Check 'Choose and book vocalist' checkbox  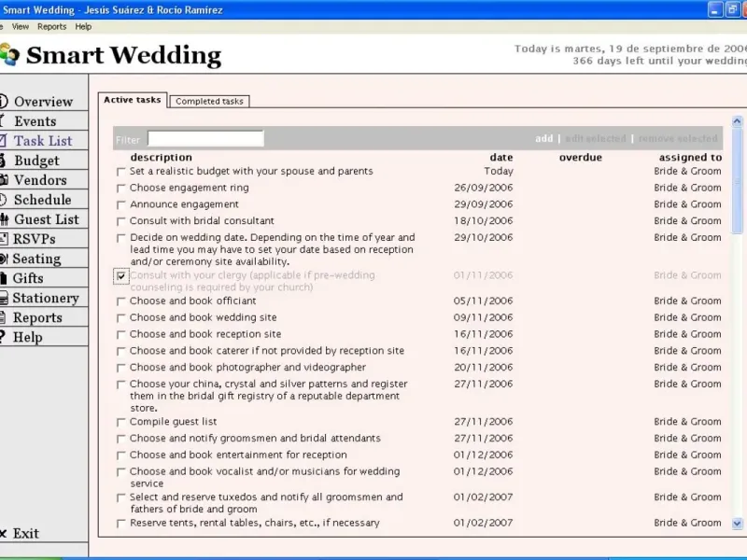coord(121,472)
